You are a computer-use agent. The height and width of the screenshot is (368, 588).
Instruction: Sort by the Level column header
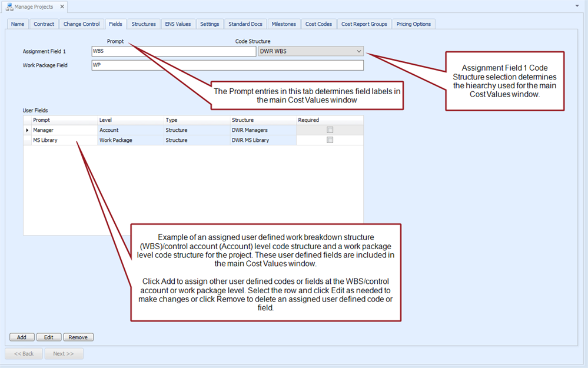point(129,120)
